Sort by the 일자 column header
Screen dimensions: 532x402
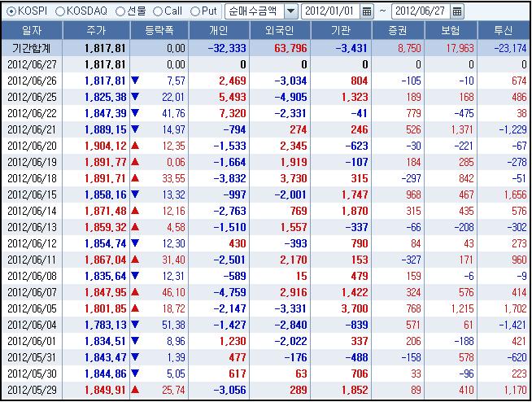pos(32,31)
